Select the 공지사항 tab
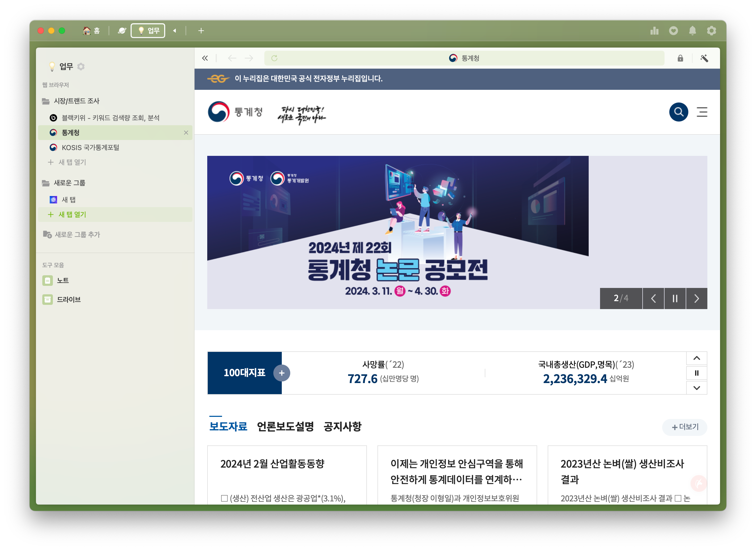 (x=342, y=426)
